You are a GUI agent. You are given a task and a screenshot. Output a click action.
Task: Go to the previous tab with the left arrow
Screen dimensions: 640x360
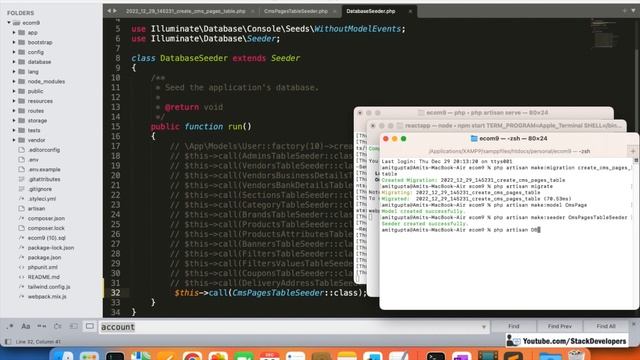pyautogui.click(x=109, y=11)
